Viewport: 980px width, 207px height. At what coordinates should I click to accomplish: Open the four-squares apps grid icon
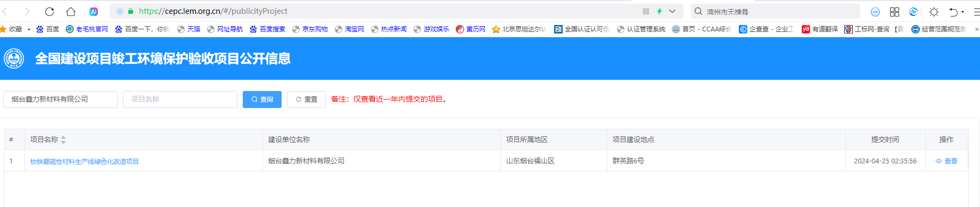click(894, 12)
